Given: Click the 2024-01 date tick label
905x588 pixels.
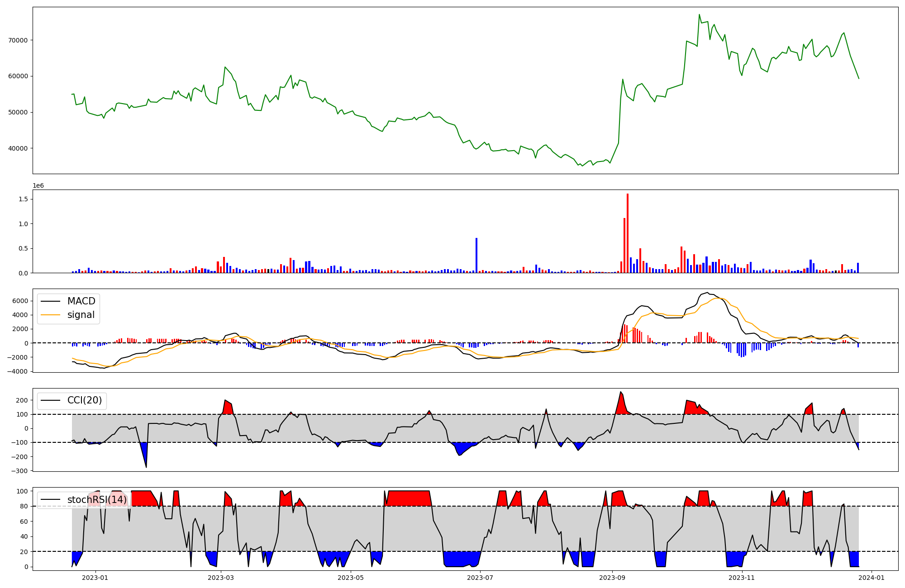Looking at the screenshot, I should pos(872,578).
